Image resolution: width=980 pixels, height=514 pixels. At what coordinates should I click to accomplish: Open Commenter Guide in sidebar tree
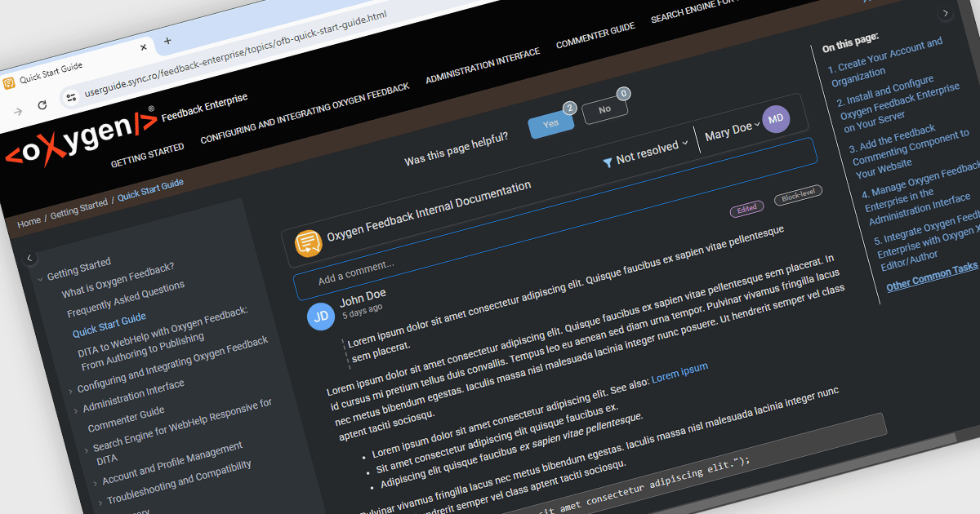pos(126,418)
